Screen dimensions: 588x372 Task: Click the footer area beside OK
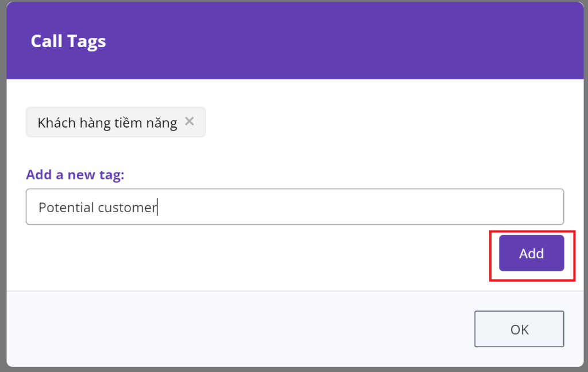point(240,329)
